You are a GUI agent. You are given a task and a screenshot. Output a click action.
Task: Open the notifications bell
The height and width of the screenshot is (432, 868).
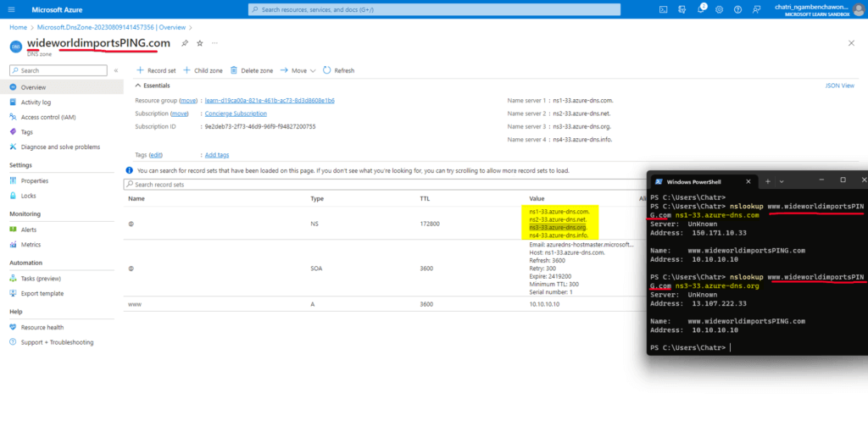click(x=701, y=9)
